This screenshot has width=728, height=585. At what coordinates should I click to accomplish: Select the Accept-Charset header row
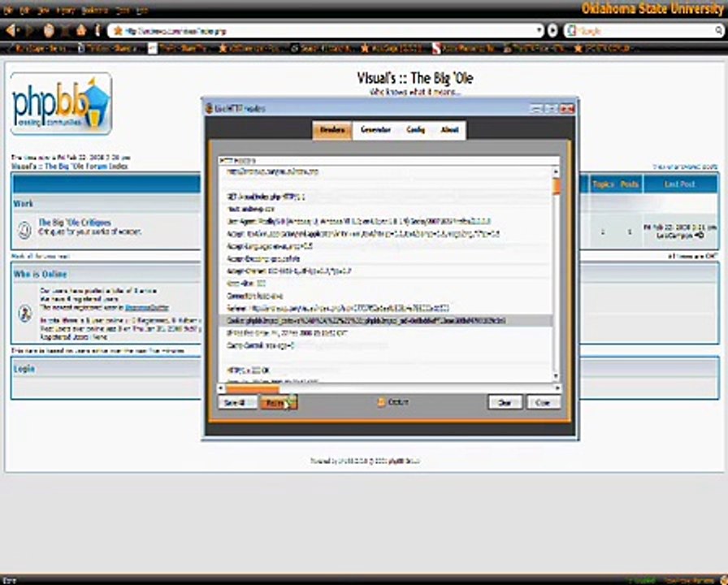pos(385,271)
